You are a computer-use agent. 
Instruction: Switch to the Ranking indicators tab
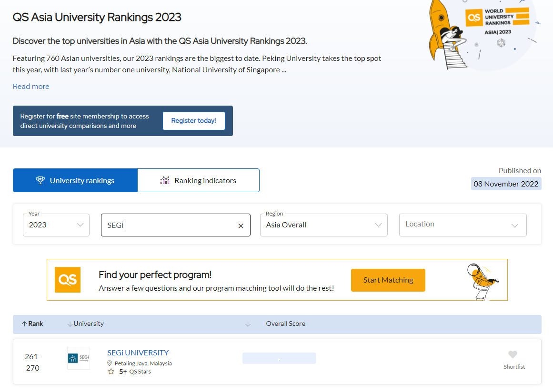[x=199, y=180]
